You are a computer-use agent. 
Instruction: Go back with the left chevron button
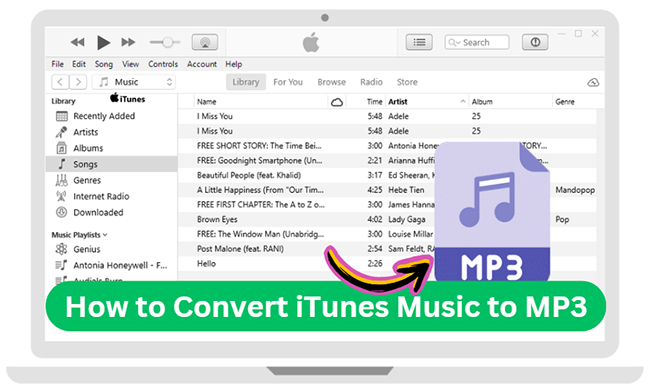[x=60, y=82]
